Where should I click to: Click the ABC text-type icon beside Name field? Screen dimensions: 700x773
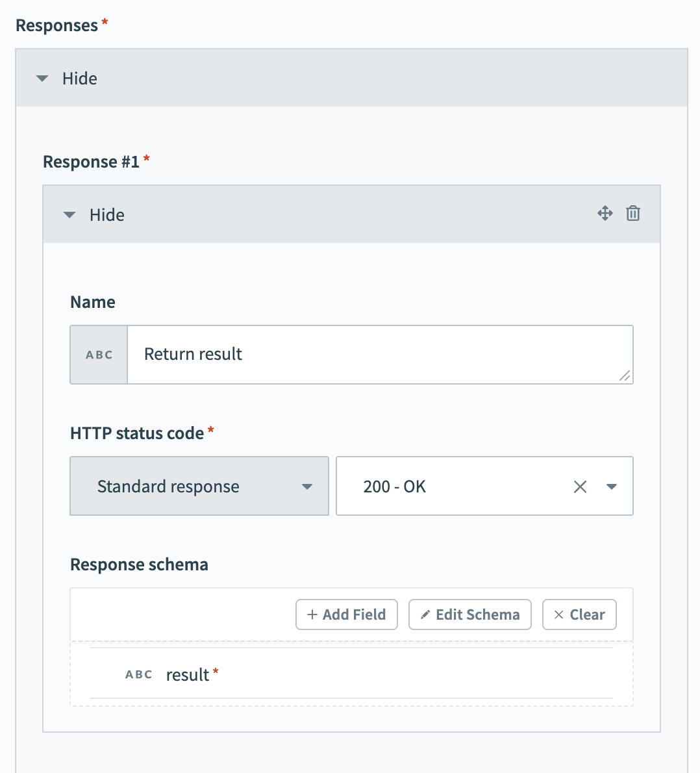pyautogui.click(x=98, y=355)
